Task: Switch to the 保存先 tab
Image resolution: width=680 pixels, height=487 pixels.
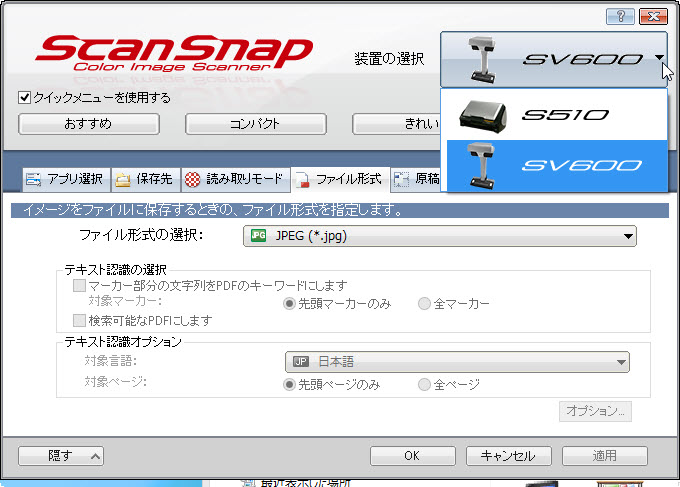Action: pyautogui.click(x=145, y=179)
